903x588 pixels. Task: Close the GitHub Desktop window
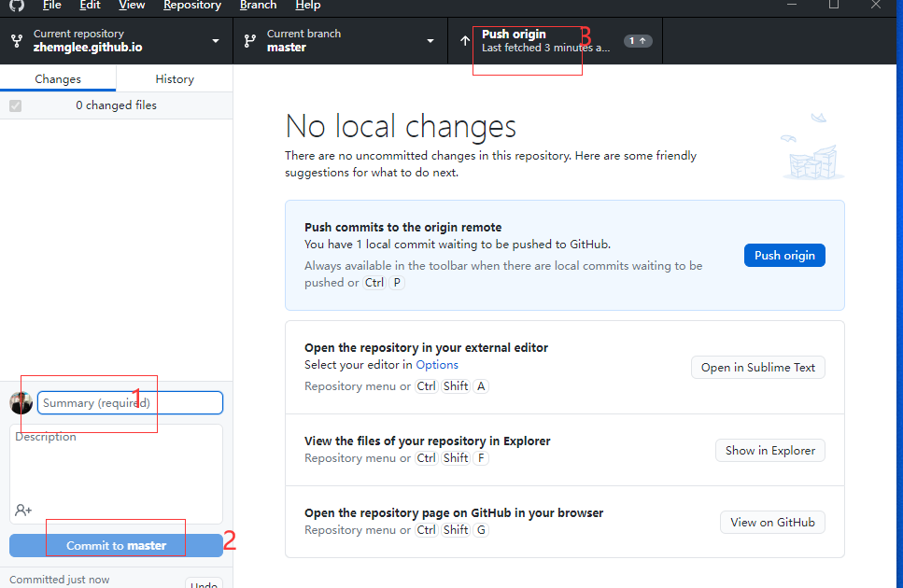876,5
